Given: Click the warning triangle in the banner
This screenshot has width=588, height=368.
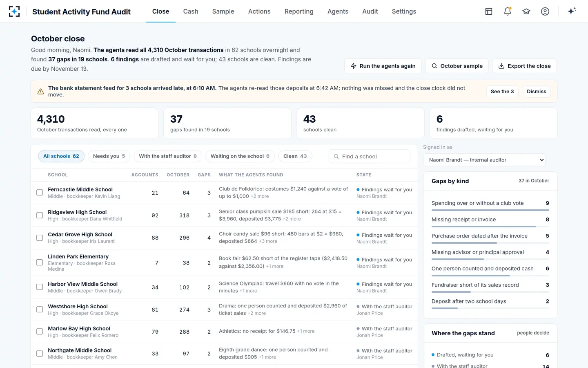Looking at the screenshot, I should click(x=41, y=92).
